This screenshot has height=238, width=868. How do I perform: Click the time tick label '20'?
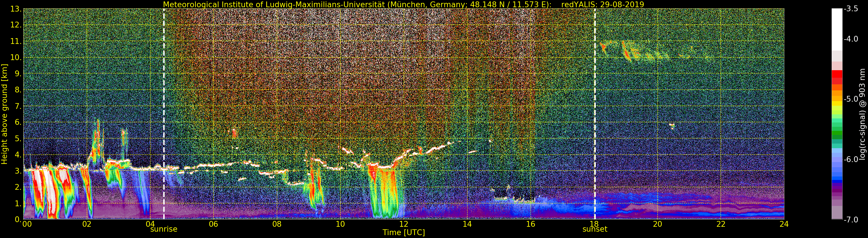657,224
